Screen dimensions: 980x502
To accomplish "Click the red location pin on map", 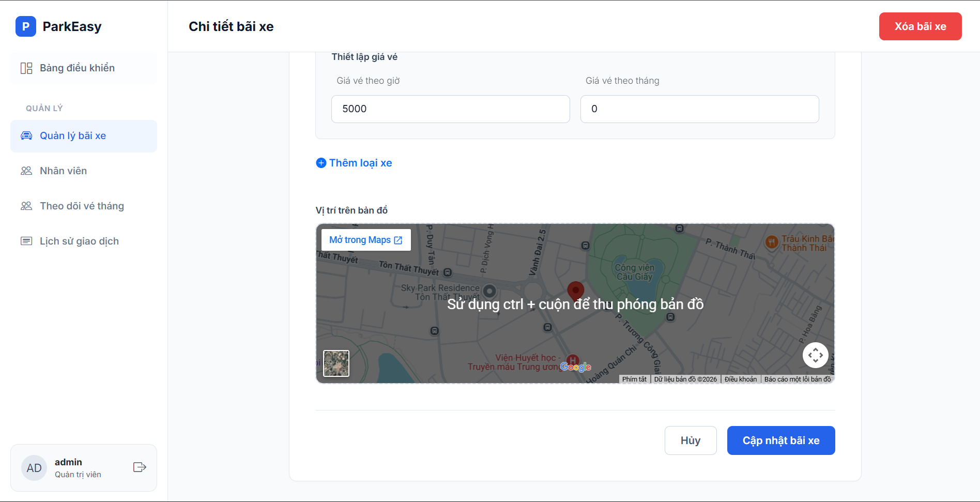I will coord(575,291).
